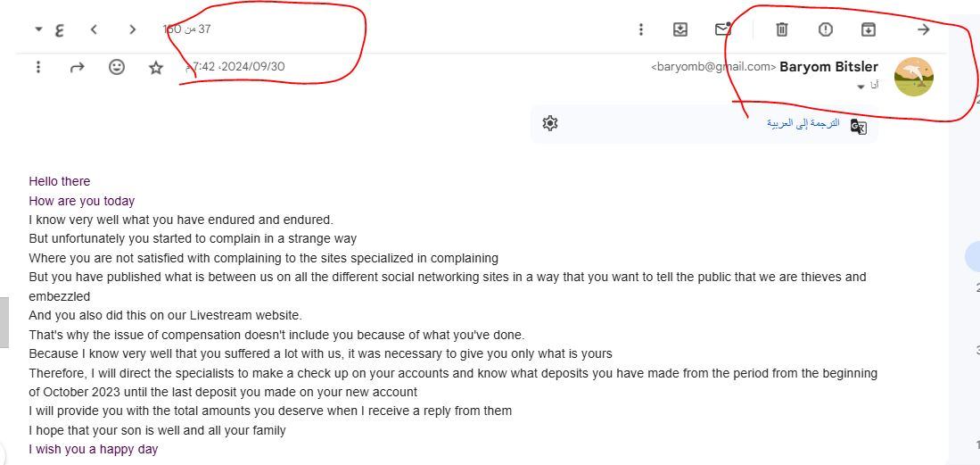The image size is (980, 465).
Task: Open the input tools dropdown arrow
Action: coord(38,29)
